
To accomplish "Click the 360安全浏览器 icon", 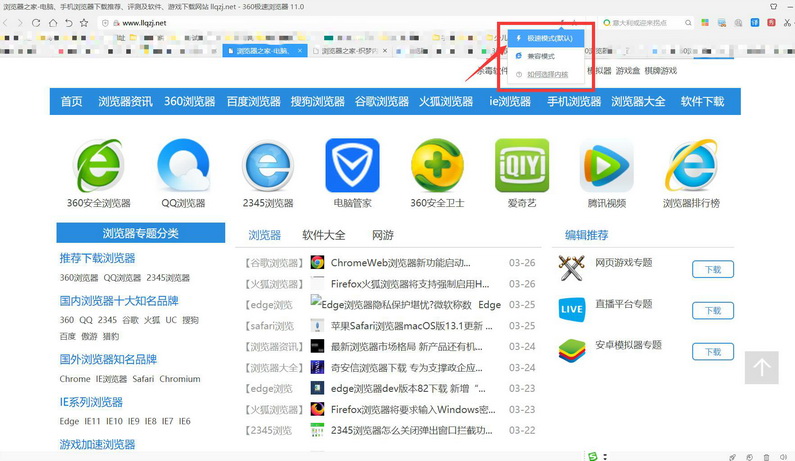I will click(98, 165).
